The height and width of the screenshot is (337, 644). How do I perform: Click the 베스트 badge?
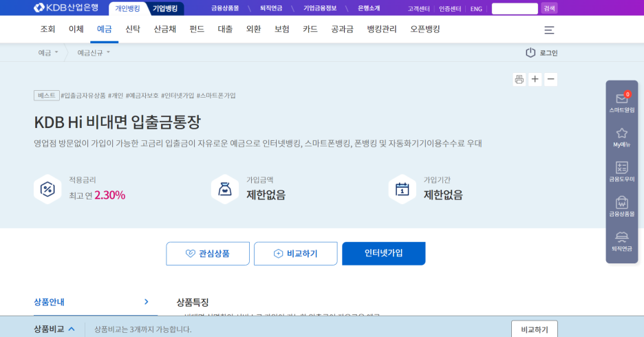click(46, 95)
